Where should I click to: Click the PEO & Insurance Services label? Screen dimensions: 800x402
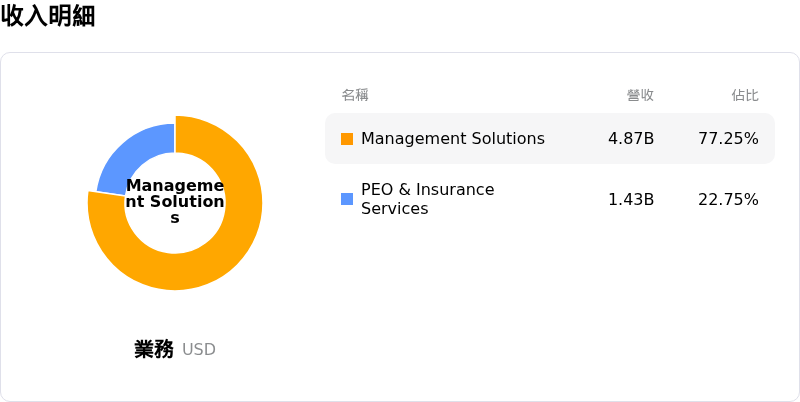[428, 199]
